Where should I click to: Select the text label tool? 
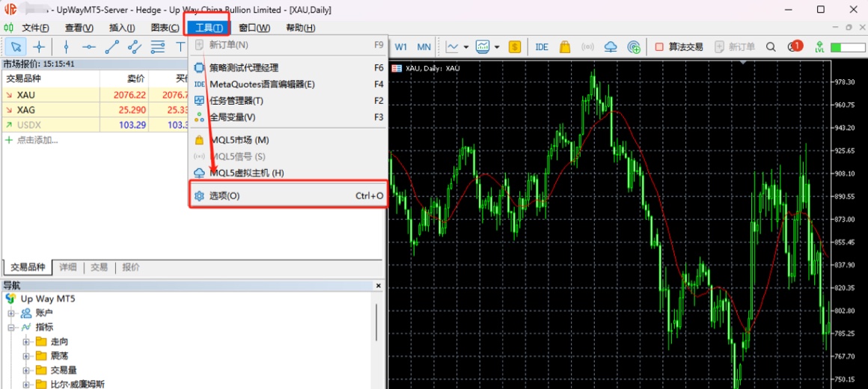point(180,47)
